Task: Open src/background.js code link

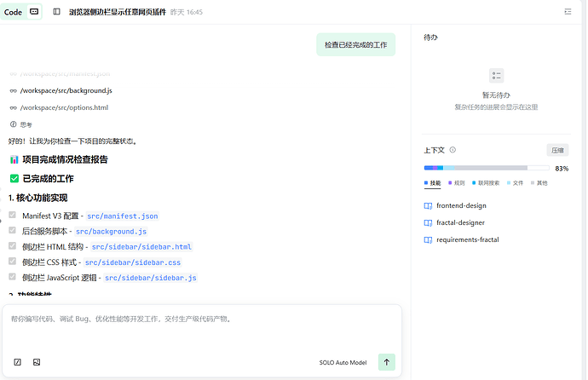Action: coord(111,232)
